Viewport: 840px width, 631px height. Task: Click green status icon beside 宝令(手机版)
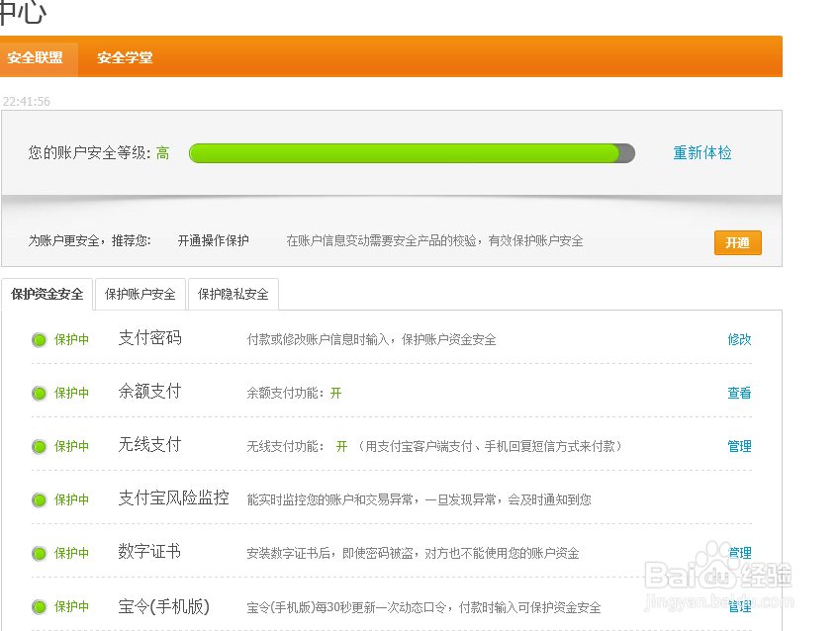[40, 607]
